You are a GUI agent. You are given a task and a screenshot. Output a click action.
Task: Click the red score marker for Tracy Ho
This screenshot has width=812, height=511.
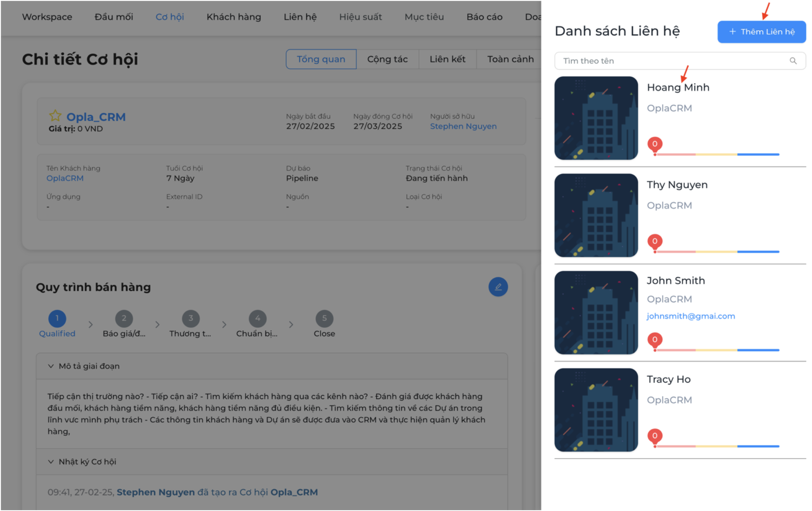[x=655, y=436]
